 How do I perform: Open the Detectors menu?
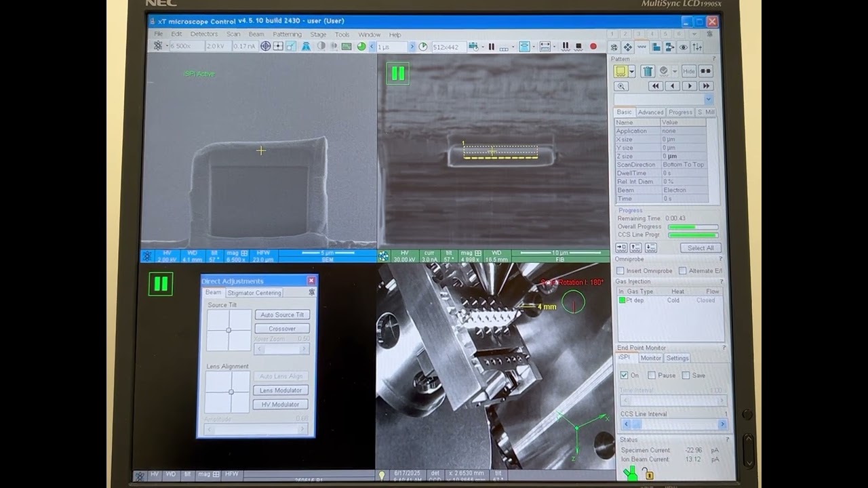[x=204, y=34]
